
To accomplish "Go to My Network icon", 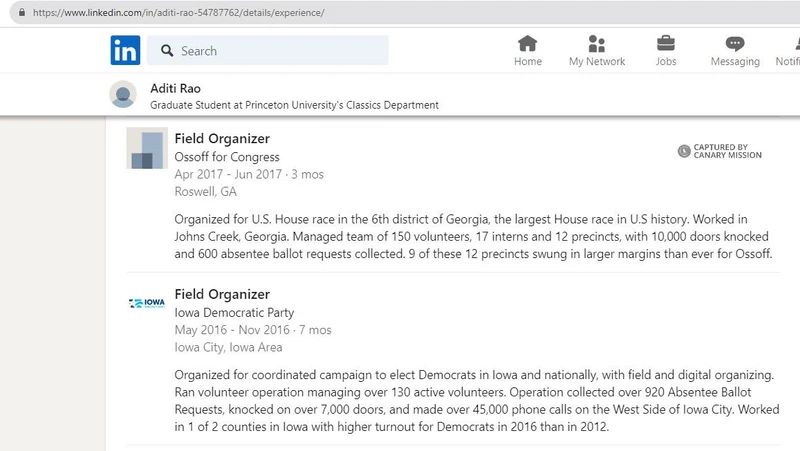I will 597,44.
